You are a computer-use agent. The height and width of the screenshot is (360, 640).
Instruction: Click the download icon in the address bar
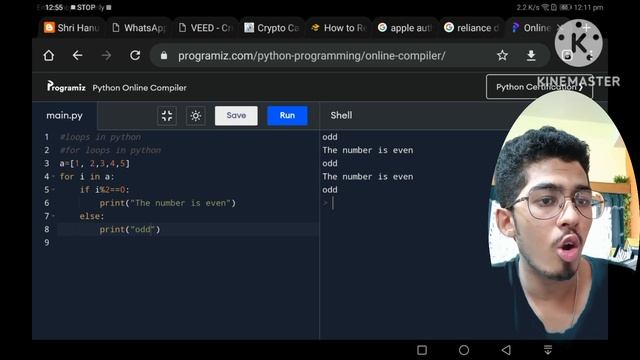click(531, 56)
